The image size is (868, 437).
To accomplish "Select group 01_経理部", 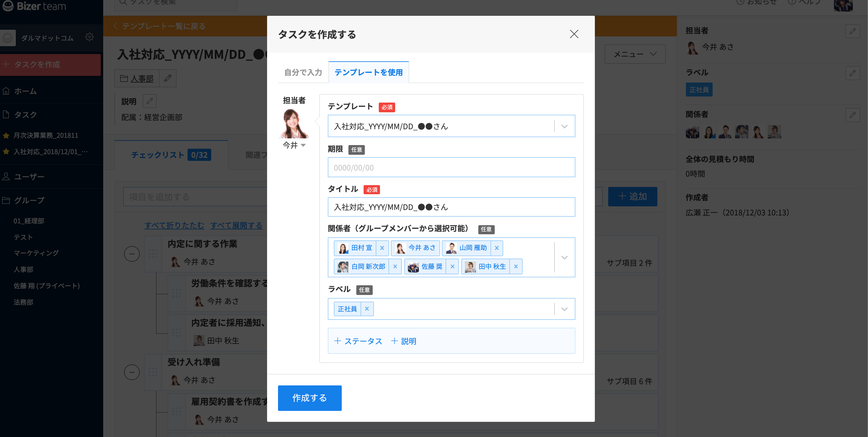I will point(29,221).
